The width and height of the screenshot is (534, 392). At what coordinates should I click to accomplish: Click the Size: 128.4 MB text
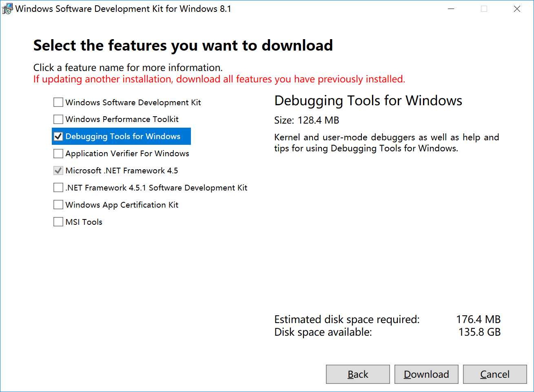coord(307,120)
